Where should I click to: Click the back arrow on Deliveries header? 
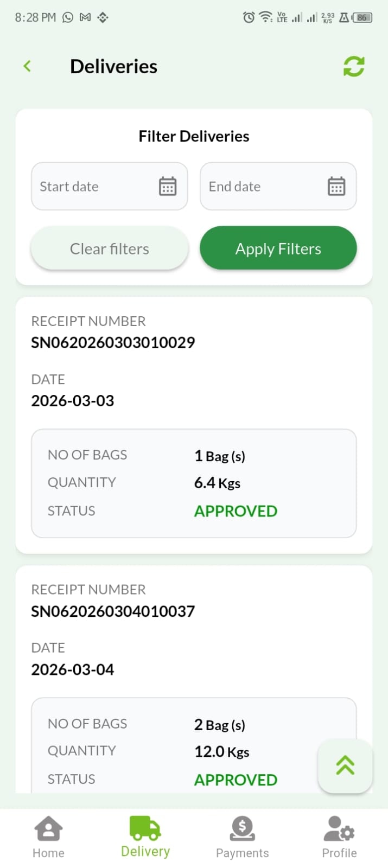pos(27,66)
